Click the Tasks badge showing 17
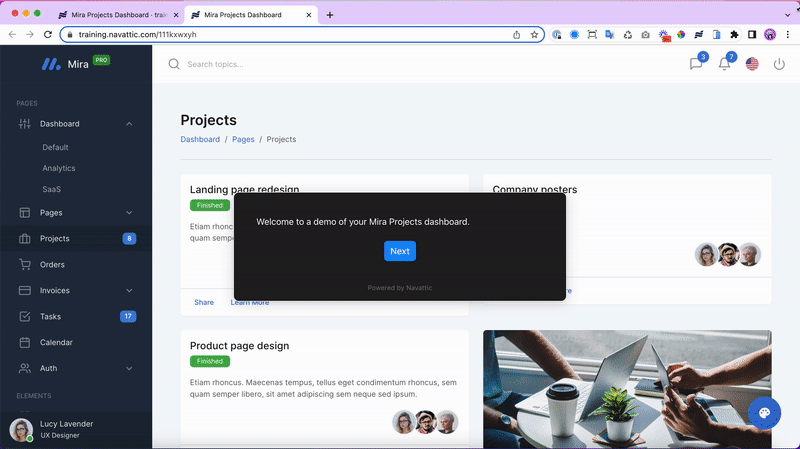Image resolution: width=800 pixels, height=449 pixels. pyautogui.click(x=128, y=316)
